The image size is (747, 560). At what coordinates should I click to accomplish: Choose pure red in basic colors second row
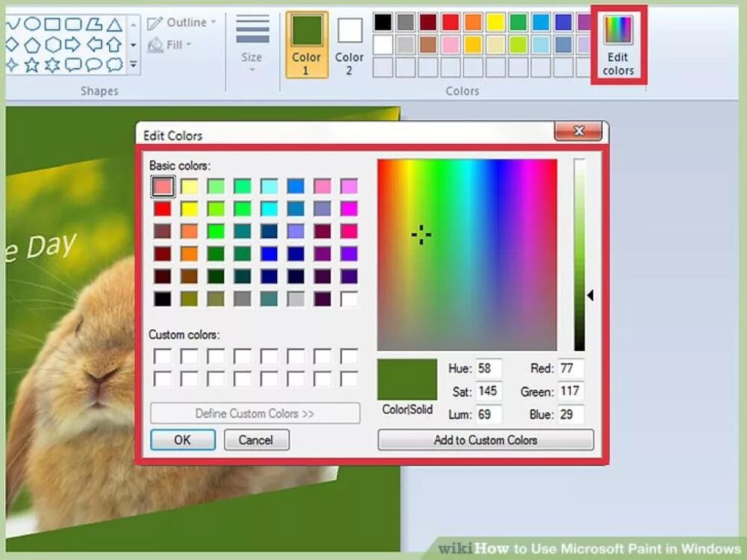[162, 208]
